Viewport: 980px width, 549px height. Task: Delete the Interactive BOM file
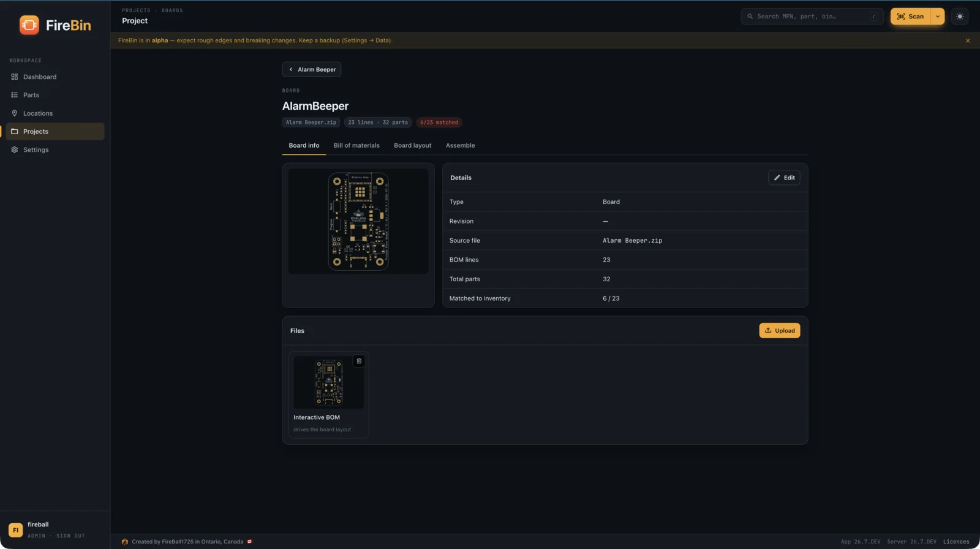359,361
